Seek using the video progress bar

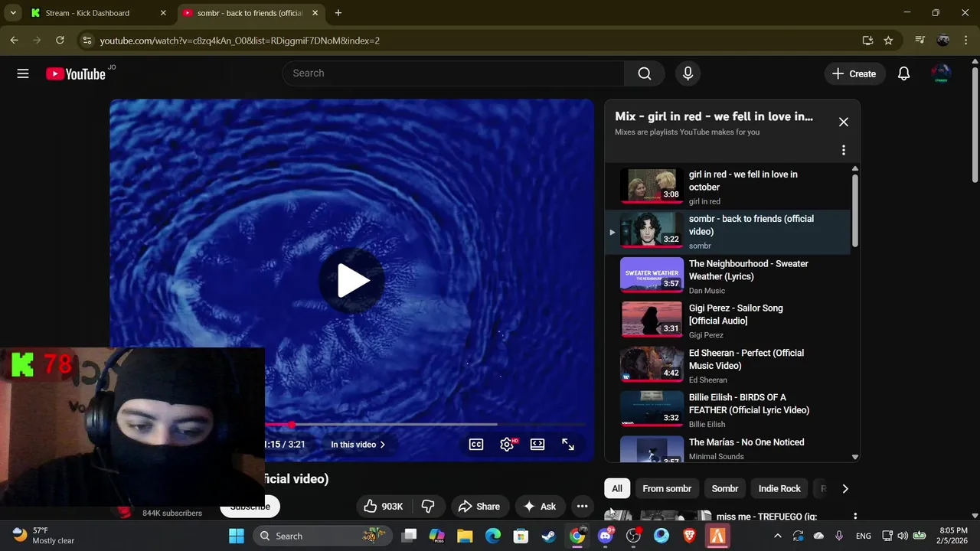[x=426, y=424]
